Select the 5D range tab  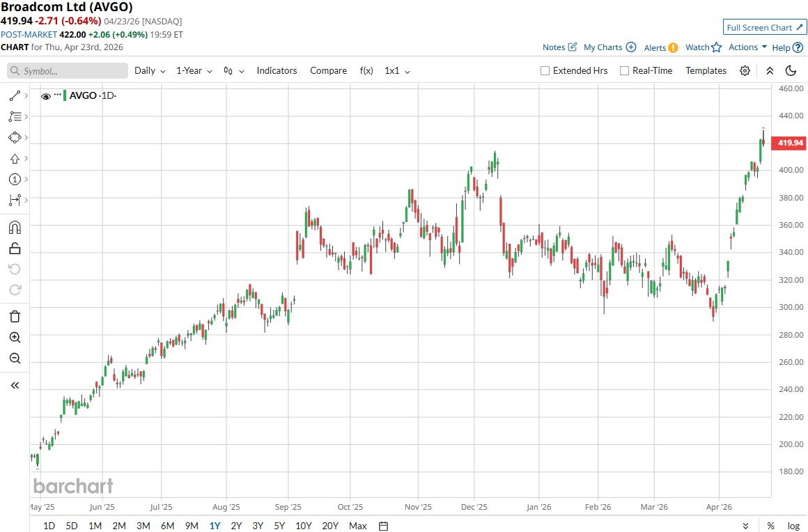[x=72, y=526]
